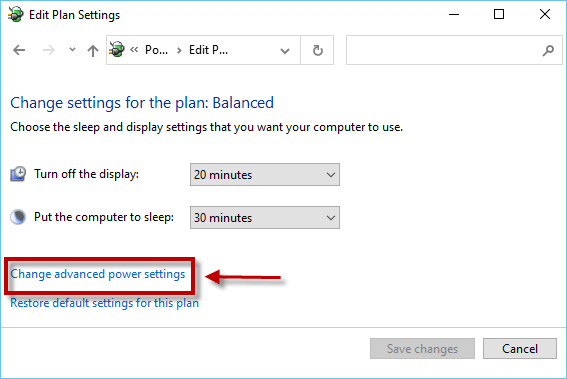Focus the Control Panel search box
Screen dimensions: 567x379
coord(454,50)
